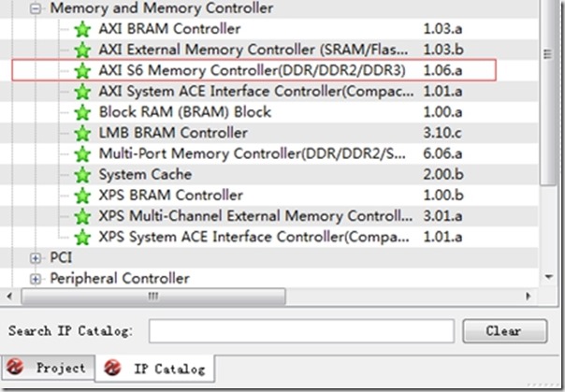Click the vertical scrollbar down arrow
Screen dimensions: 565x392
[x=549, y=277]
